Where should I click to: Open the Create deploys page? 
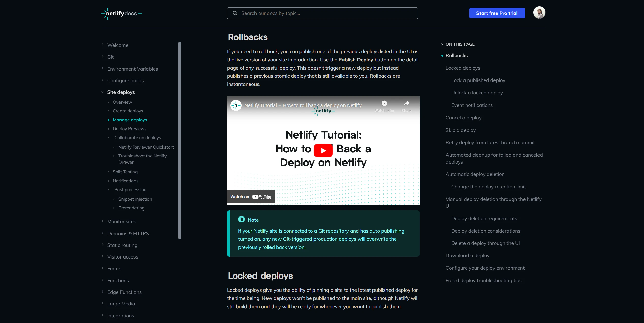click(128, 111)
